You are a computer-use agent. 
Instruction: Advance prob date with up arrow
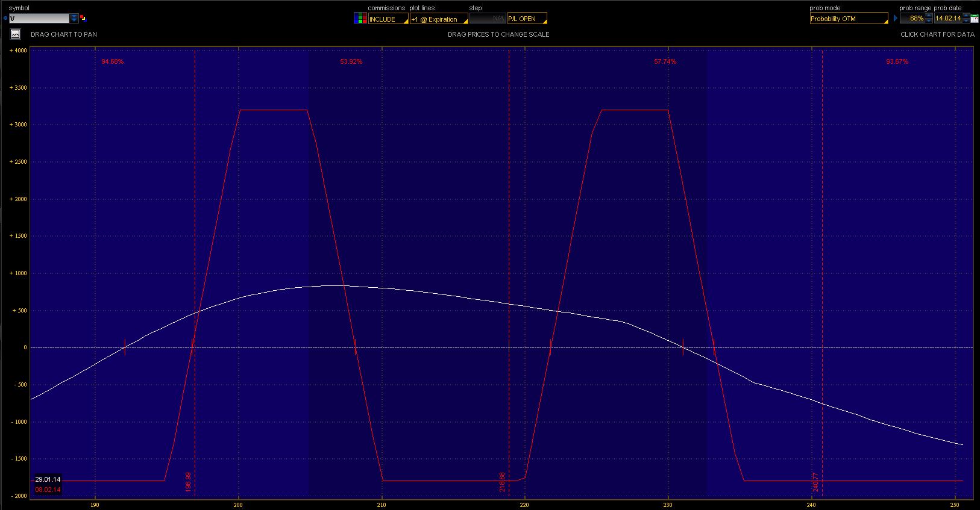(x=966, y=16)
